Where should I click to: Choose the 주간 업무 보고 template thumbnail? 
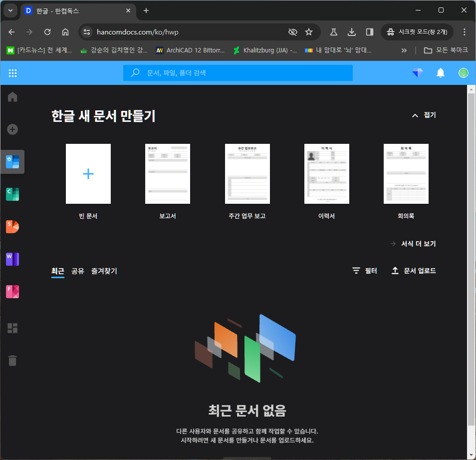click(247, 174)
